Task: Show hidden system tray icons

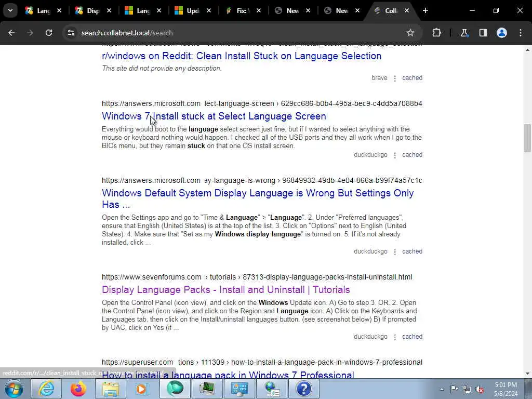Action: [442, 389]
